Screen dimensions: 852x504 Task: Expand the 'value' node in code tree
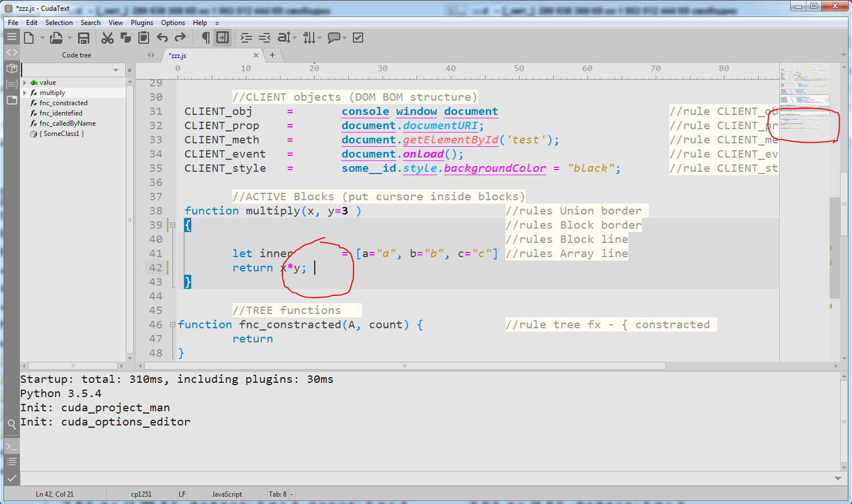24,82
